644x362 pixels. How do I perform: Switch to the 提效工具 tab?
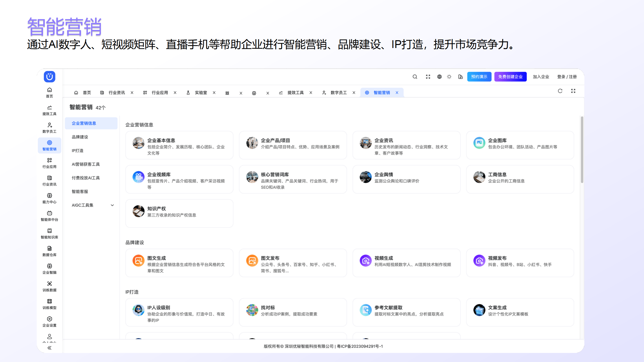click(295, 93)
